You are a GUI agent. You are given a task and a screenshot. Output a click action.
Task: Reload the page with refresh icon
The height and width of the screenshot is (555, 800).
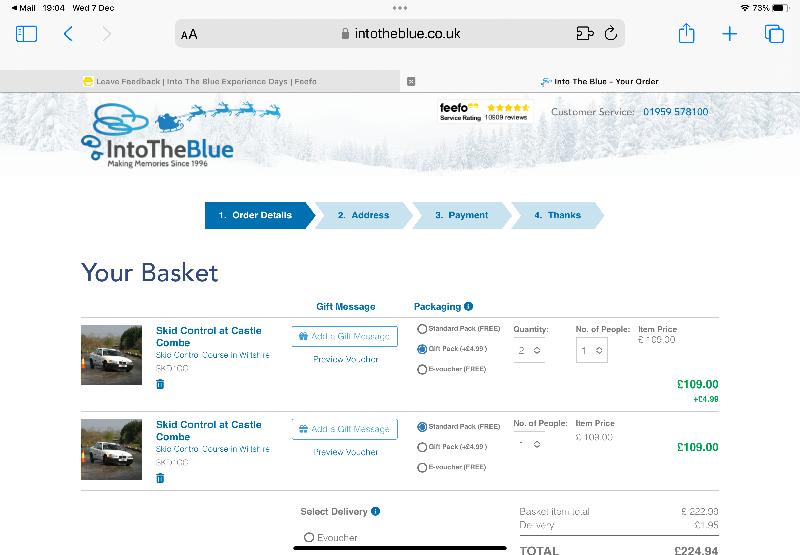click(611, 34)
